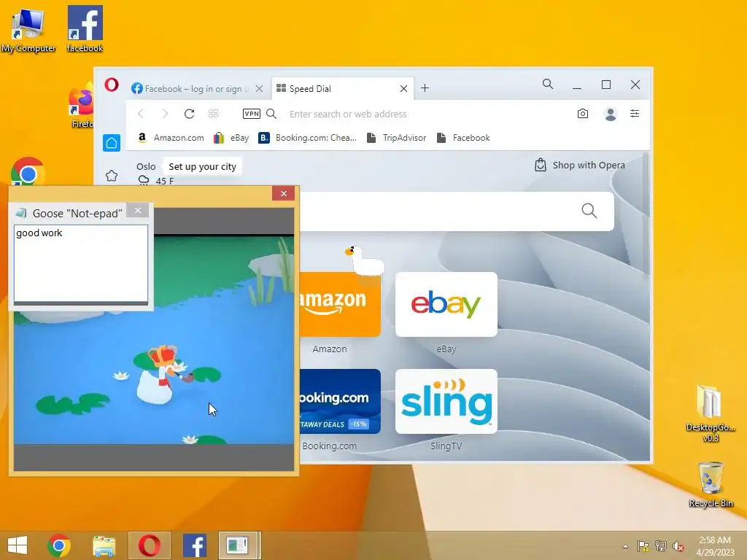Click the Facebook taskbar button
This screenshot has width=747, height=560.
(195, 545)
